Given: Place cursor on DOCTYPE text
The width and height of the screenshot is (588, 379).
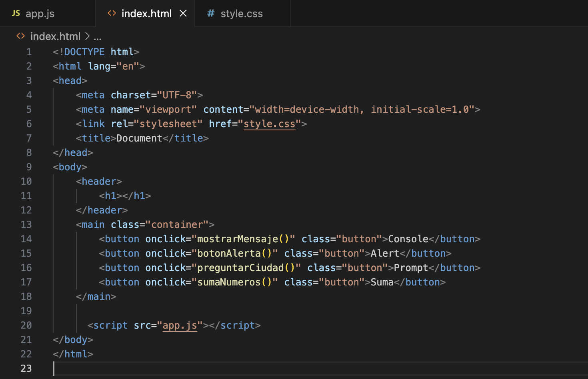Looking at the screenshot, I should click(x=84, y=52).
